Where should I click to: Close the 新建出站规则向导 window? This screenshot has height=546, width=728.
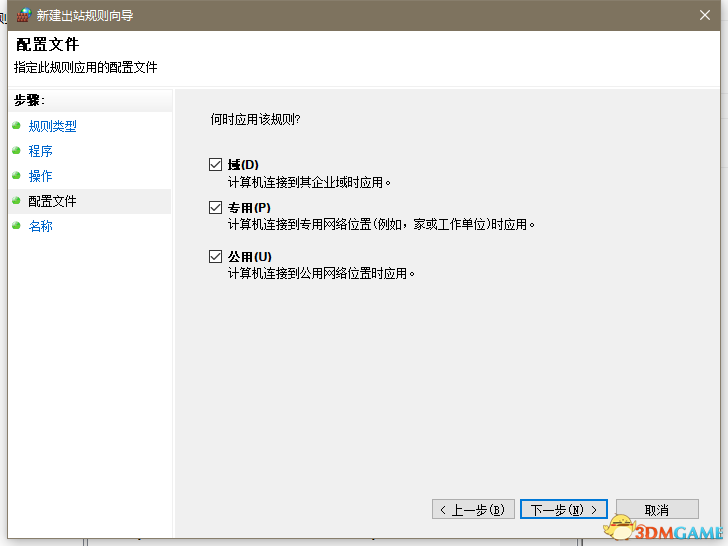(x=705, y=15)
